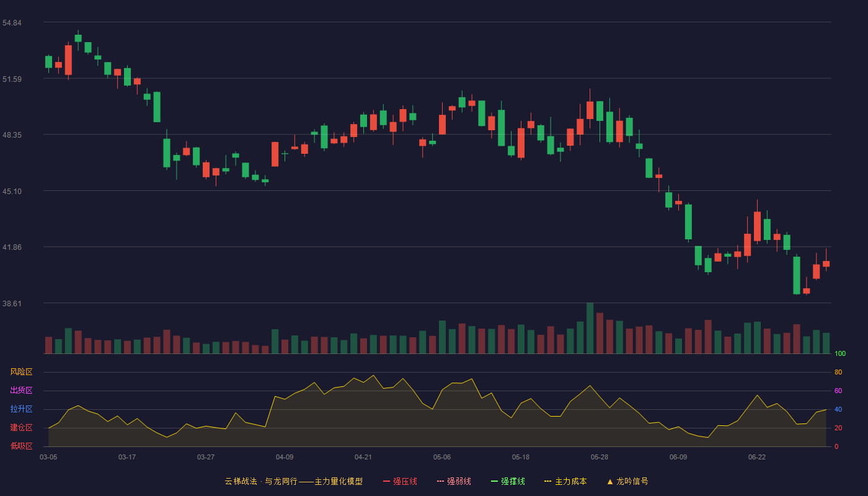
Task: Click the title 云梯战法 · 与龙同行——主力量化模型
Action: pos(294,481)
